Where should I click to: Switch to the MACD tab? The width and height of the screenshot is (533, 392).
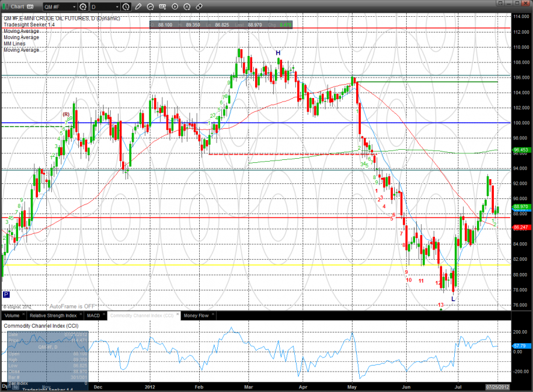tap(93, 315)
